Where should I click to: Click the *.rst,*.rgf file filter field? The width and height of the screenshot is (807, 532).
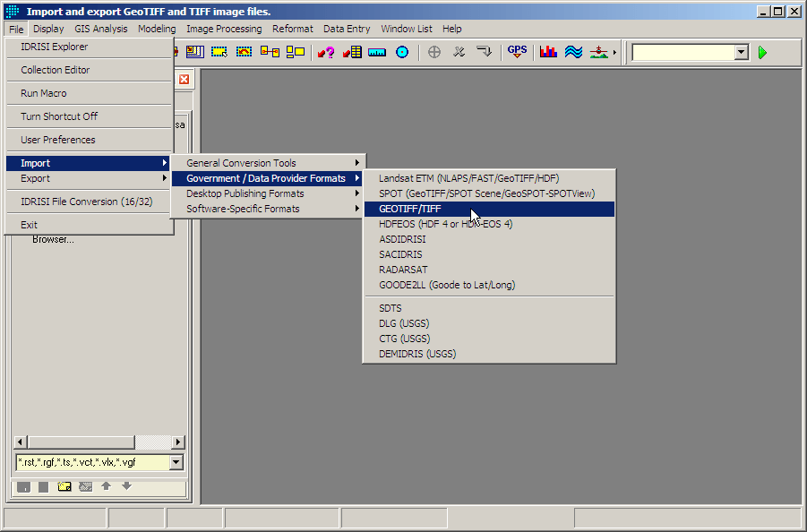pyautogui.click(x=92, y=462)
